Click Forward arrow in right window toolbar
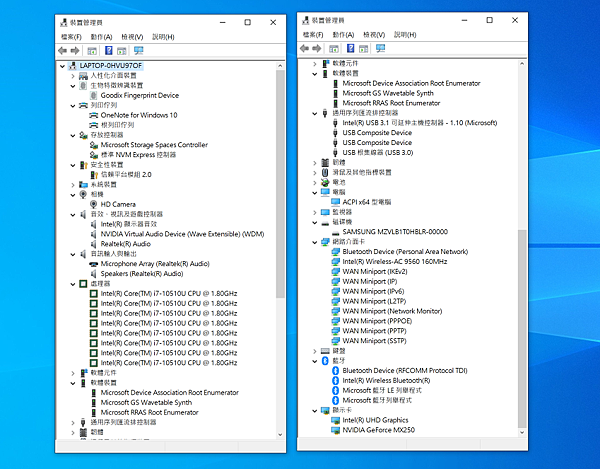 pyautogui.click(x=317, y=48)
